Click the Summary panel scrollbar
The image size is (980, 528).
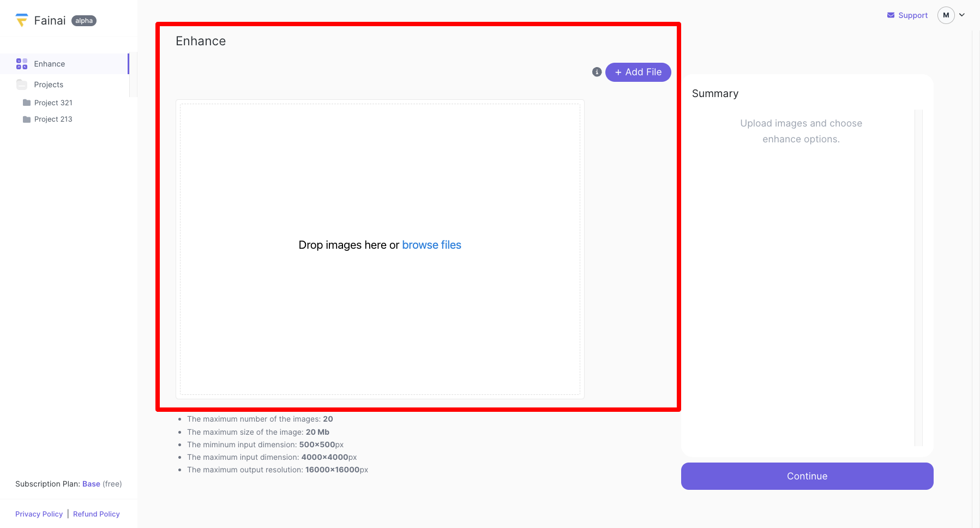click(918, 277)
